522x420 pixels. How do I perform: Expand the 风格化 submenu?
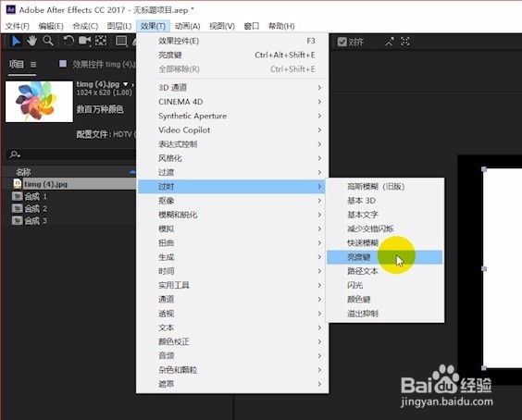pos(233,158)
